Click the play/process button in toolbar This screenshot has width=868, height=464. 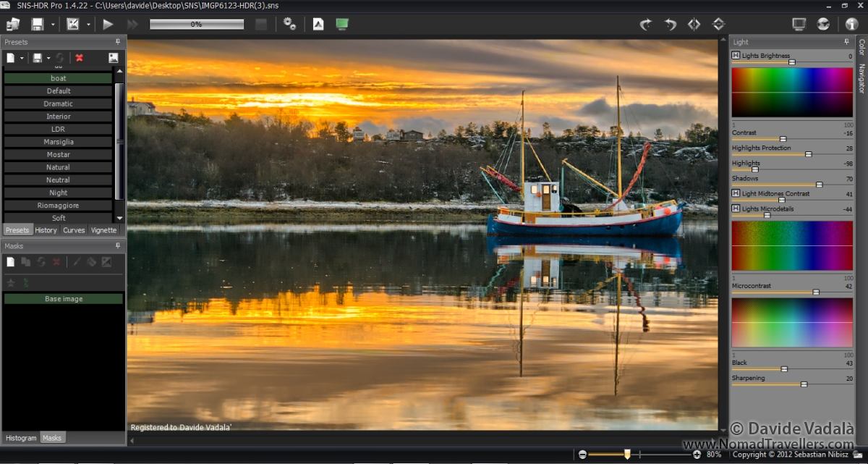click(108, 24)
